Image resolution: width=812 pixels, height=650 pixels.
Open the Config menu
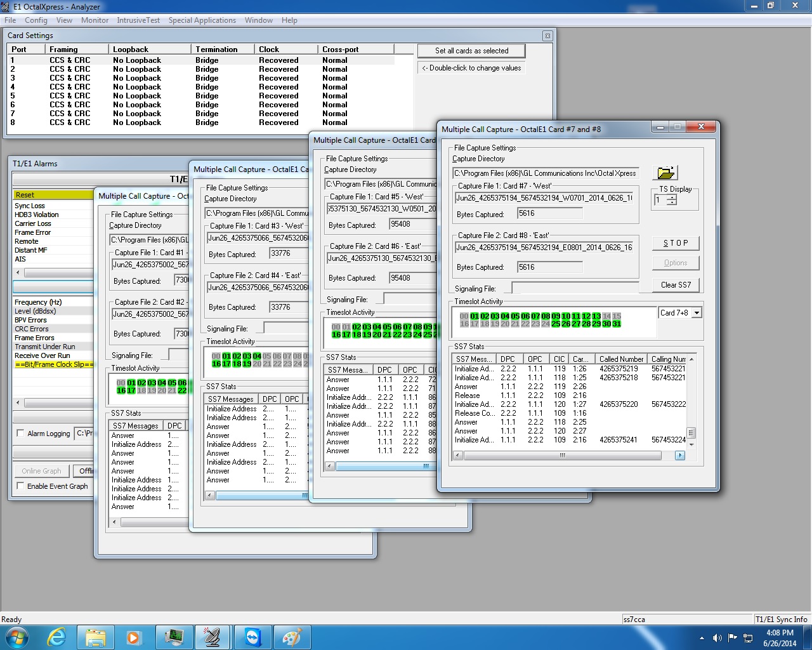(36, 20)
